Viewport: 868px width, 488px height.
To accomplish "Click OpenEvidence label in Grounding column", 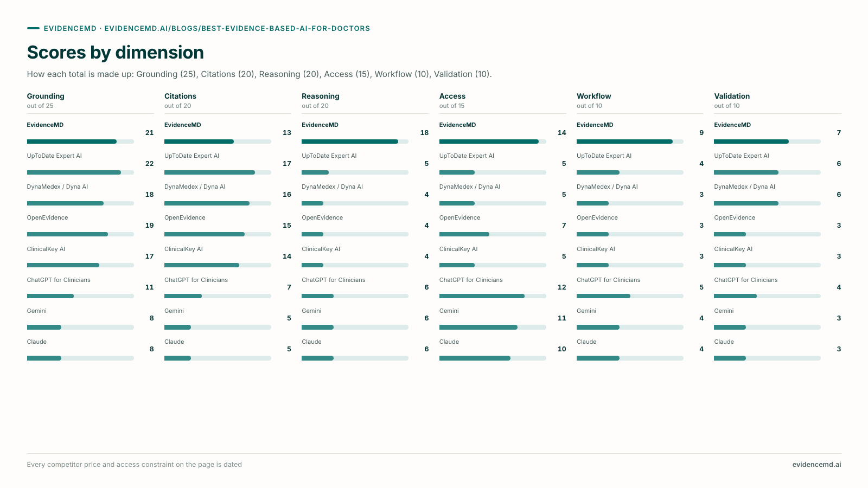I will click(47, 218).
